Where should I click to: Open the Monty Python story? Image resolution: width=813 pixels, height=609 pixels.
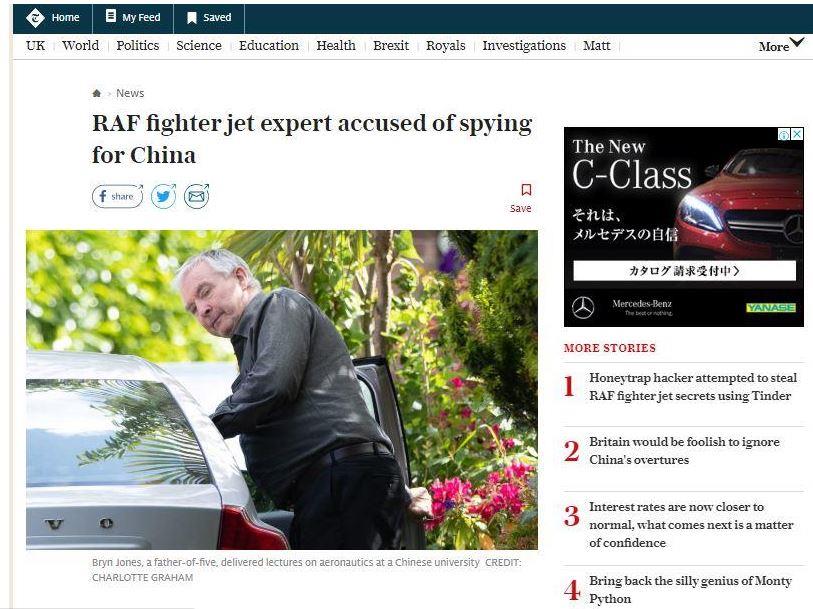[690, 589]
